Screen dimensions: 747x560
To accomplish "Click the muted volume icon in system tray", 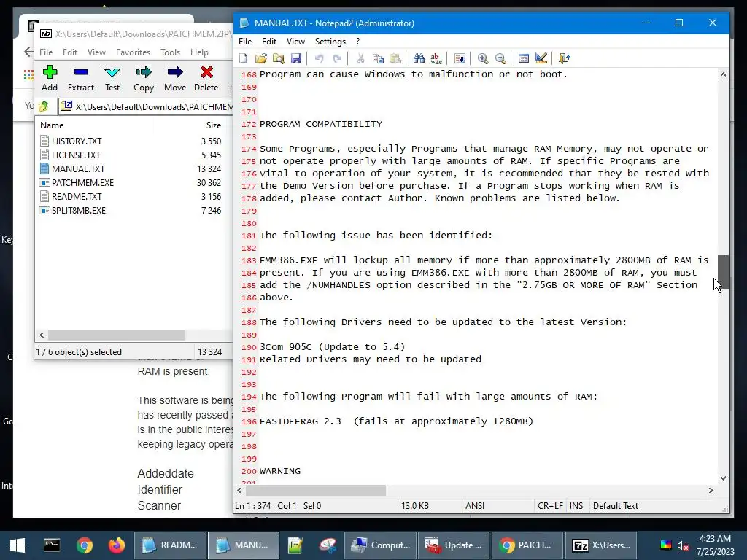I will tap(683, 545).
